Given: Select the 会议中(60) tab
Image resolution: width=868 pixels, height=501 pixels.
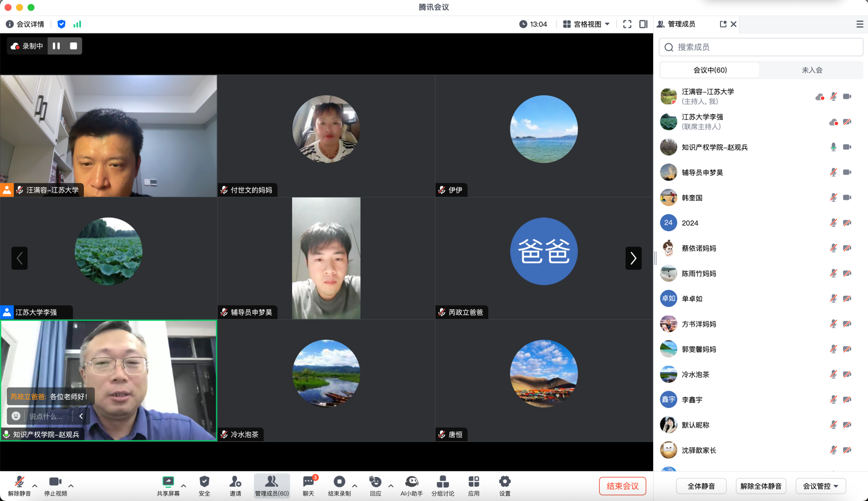Looking at the screenshot, I should (x=710, y=70).
